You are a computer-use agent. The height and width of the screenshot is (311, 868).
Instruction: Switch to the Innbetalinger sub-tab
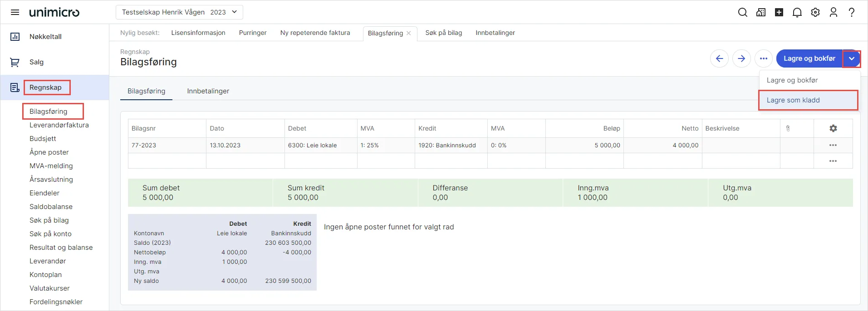click(x=208, y=91)
